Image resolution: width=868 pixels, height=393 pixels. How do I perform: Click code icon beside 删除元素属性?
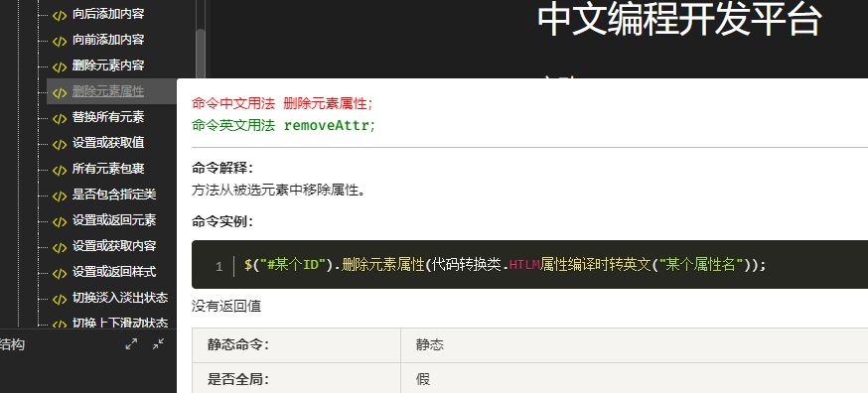(60, 92)
